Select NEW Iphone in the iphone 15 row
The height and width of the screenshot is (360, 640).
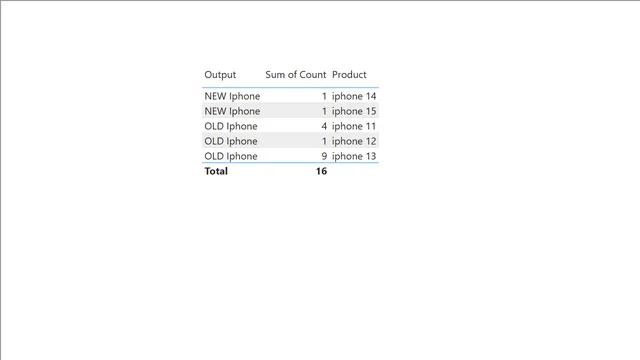(x=232, y=111)
